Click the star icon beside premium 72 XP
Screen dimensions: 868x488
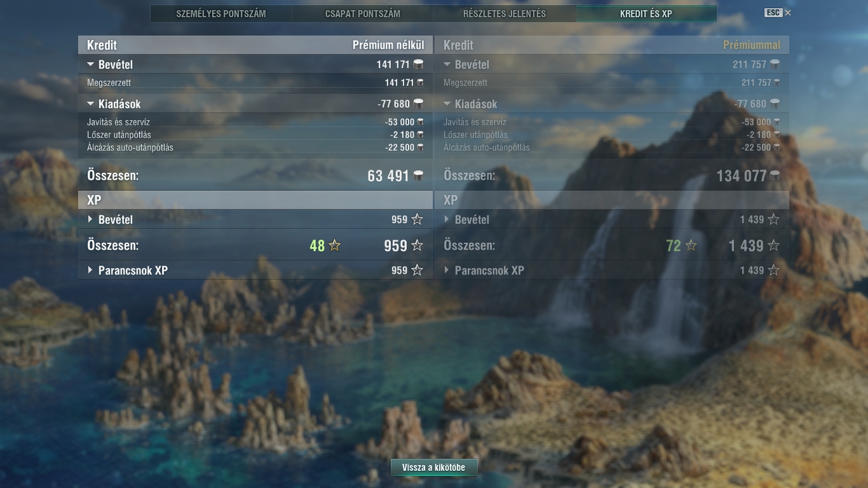pos(691,245)
